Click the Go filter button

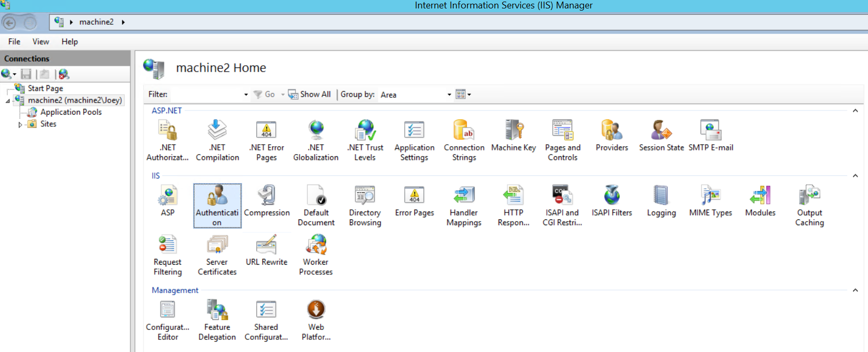264,94
